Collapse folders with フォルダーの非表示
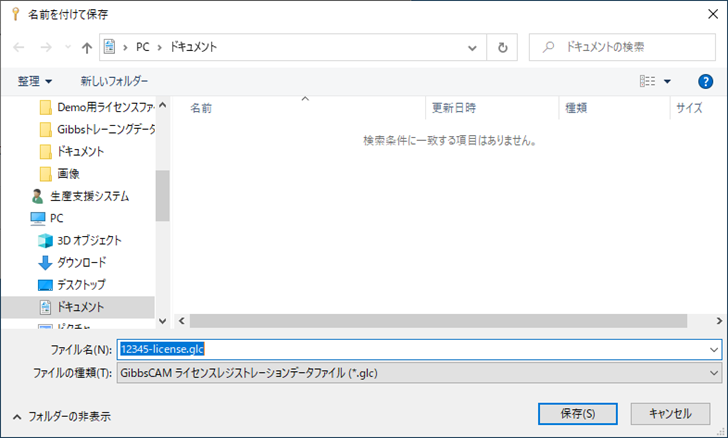The width and height of the screenshot is (728, 438). 62,416
